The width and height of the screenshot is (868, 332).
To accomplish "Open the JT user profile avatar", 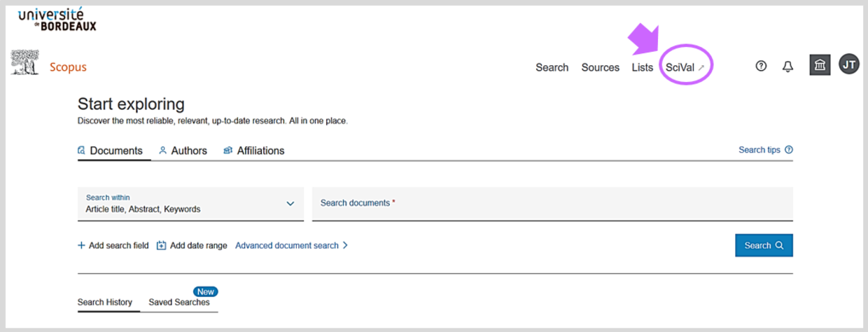I will 849,64.
